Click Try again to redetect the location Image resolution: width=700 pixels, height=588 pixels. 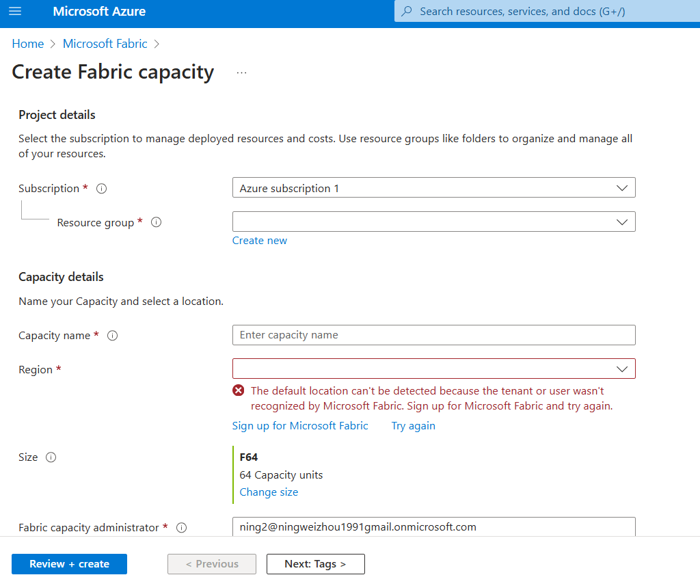tap(413, 425)
